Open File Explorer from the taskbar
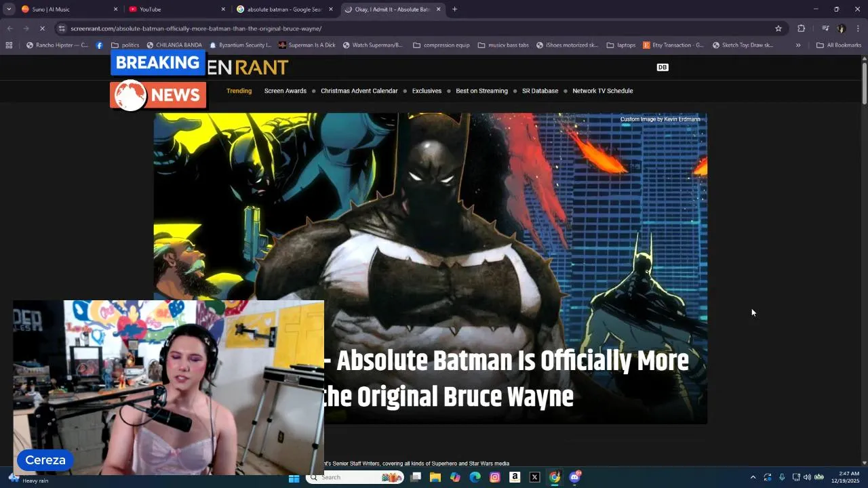Viewport: 868px width, 488px height. pos(435,477)
